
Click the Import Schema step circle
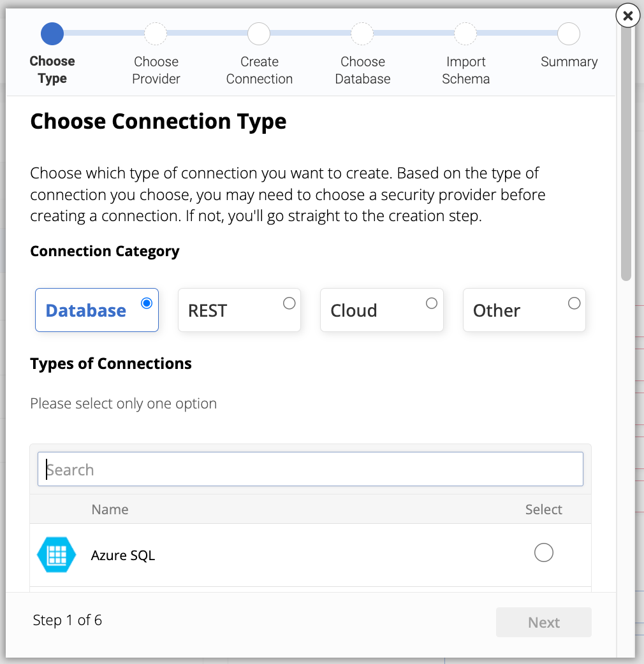pos(465,33)
